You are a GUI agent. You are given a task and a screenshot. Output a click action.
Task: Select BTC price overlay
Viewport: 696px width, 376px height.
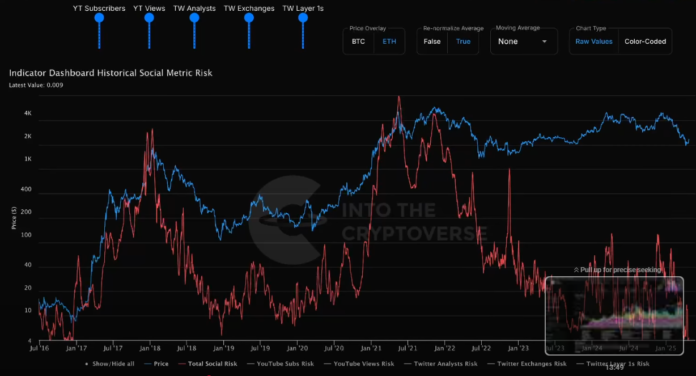tap(359, 42)
